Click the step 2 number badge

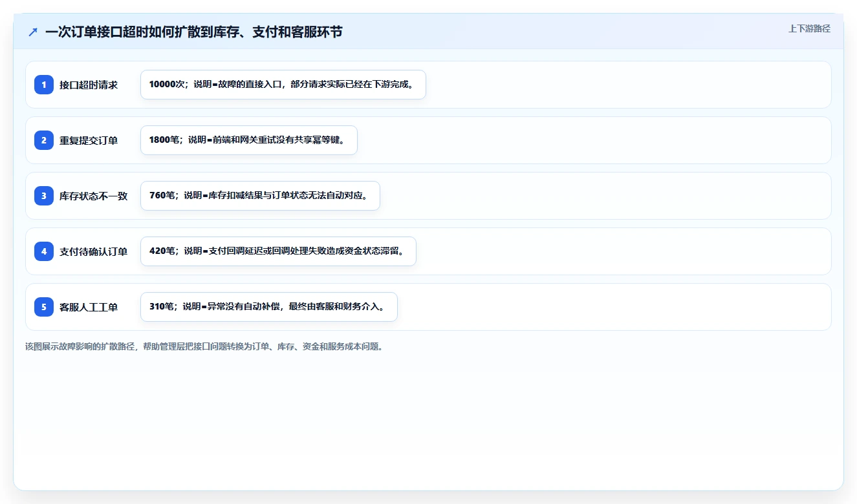pyautogui.click(x=44, y=140)
